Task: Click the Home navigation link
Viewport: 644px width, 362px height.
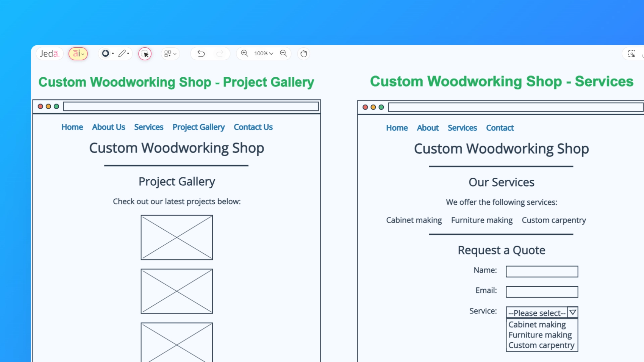Action: (72, 127)
